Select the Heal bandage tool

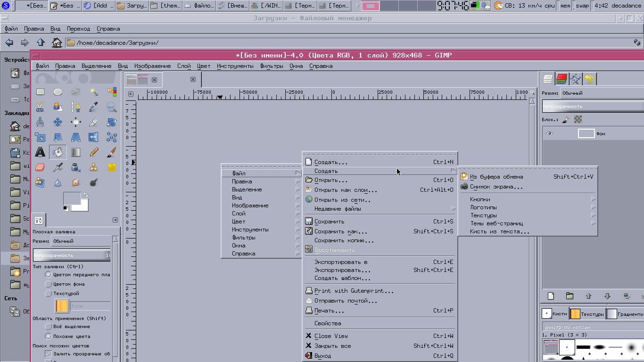tap(112, 167)
